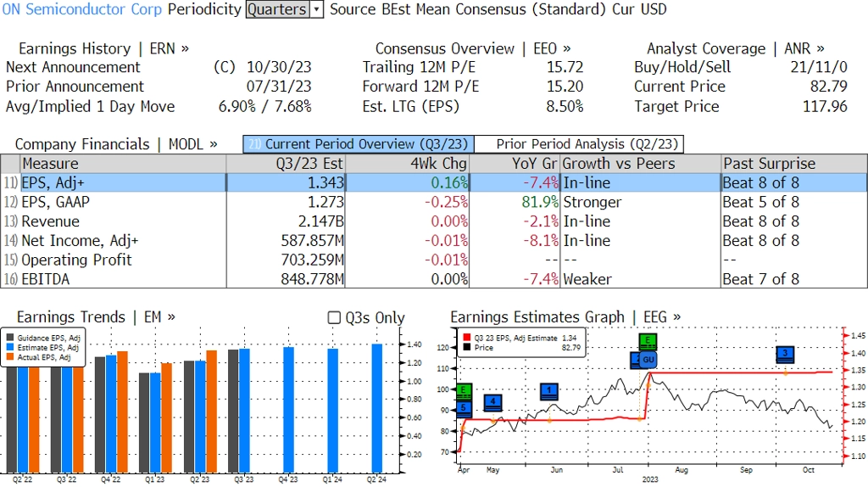The image size is (868, 487).
Task: Select blue marker 5 on estimates graph
Action: point(464,409)
